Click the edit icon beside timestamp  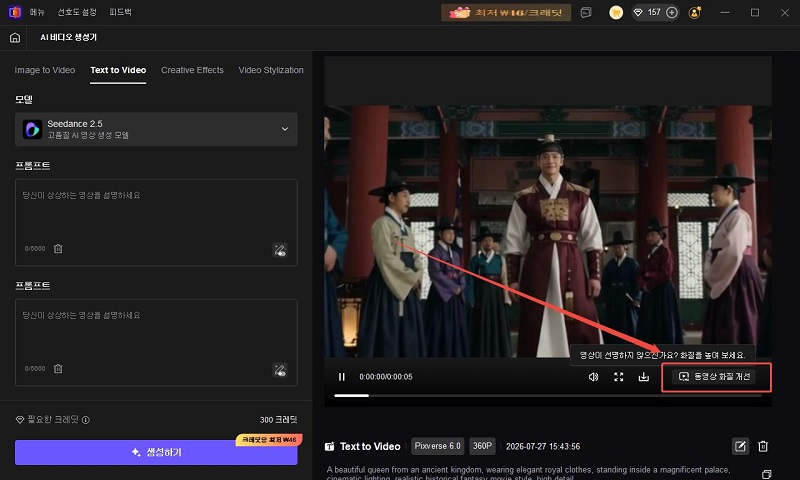740,447
